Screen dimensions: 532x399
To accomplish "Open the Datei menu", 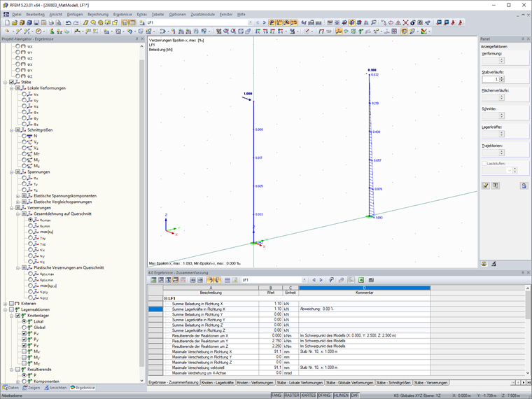I will pyautogui.click(x=17, y=14).
